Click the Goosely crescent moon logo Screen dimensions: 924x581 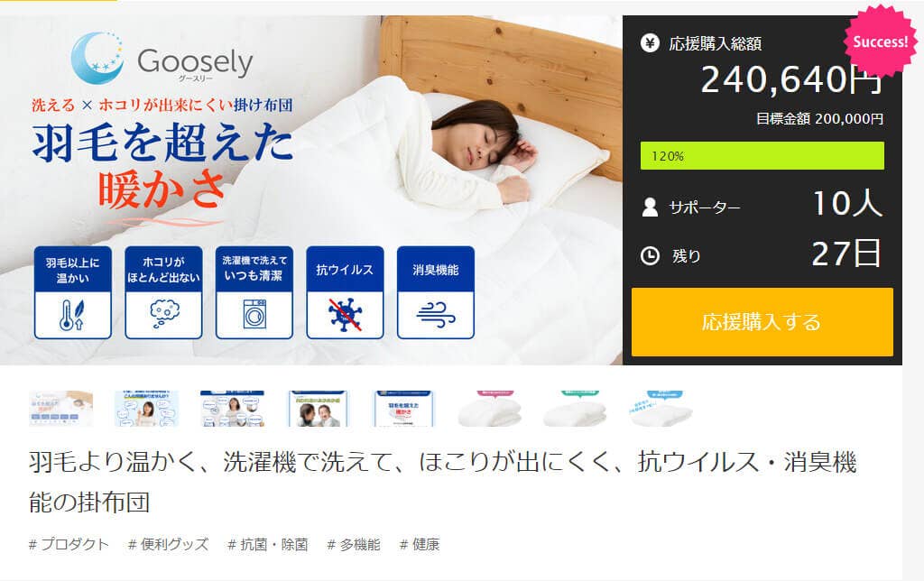(97, 58)
